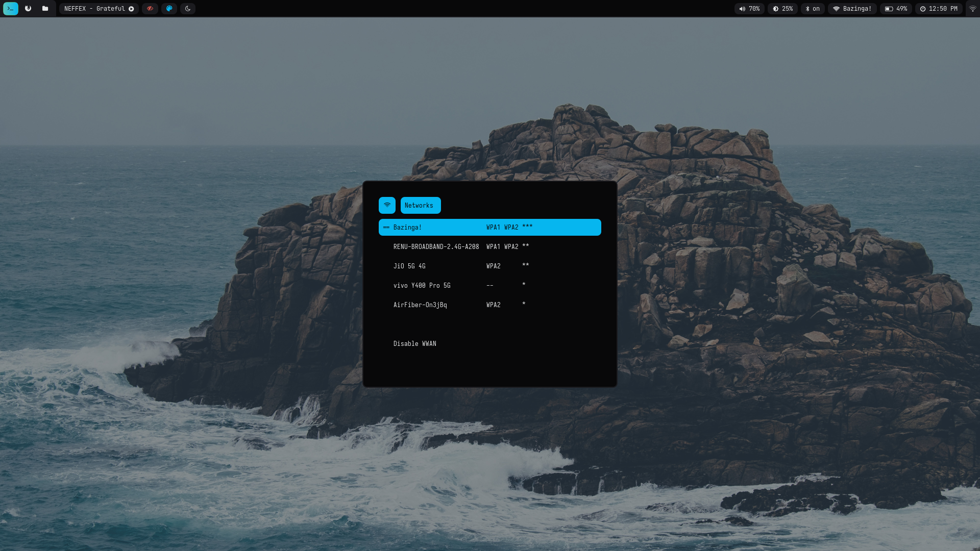Launch Firefox from the top bar
Screen dimensions: 980x551
point(28,9)
